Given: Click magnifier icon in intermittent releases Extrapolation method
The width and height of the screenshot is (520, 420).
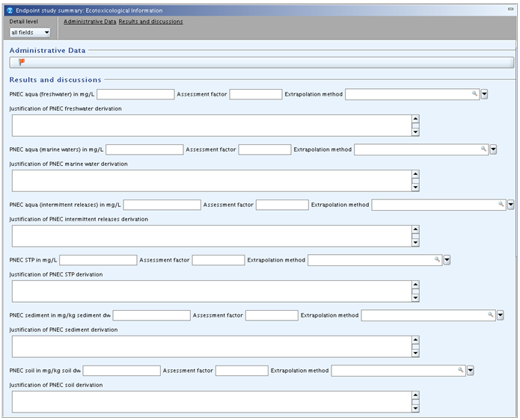Looking at the screenshot, I should (501, 205).
